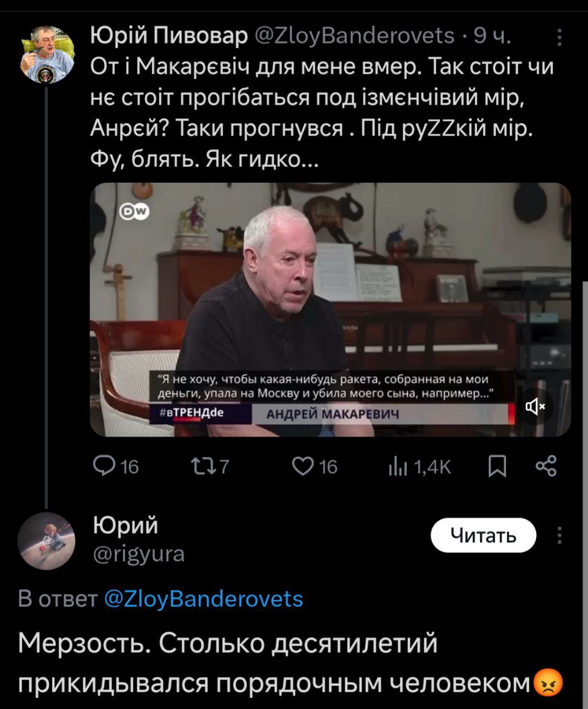Click the reply comment icon

click(x=103, y=466)
